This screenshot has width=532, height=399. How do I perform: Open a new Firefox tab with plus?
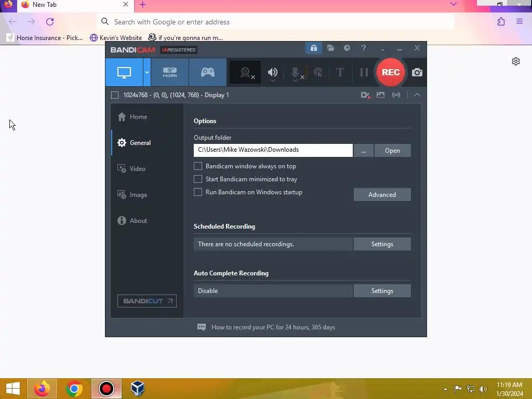coord(142,4)
